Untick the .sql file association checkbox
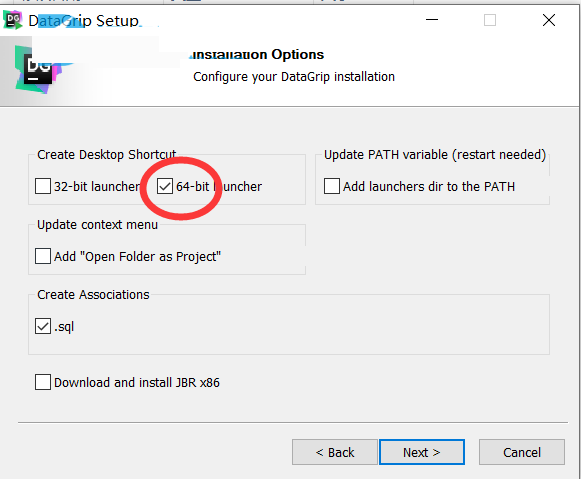Image resolution: width=581 pixels, height=479 pixels. 43,326
